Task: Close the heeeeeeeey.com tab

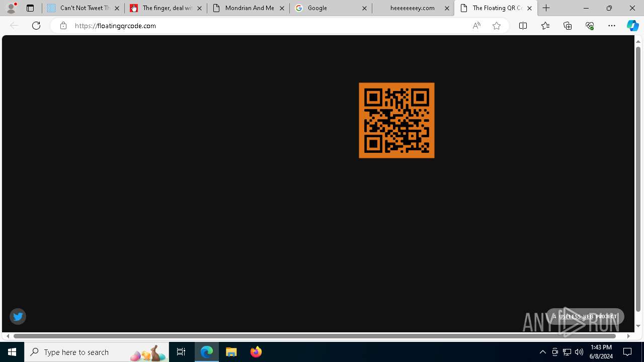Action: click(447, 8)
